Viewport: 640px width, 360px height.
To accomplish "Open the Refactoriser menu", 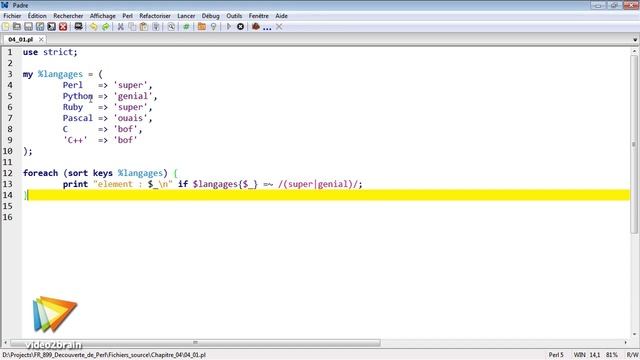I will [x=155, y=16].
